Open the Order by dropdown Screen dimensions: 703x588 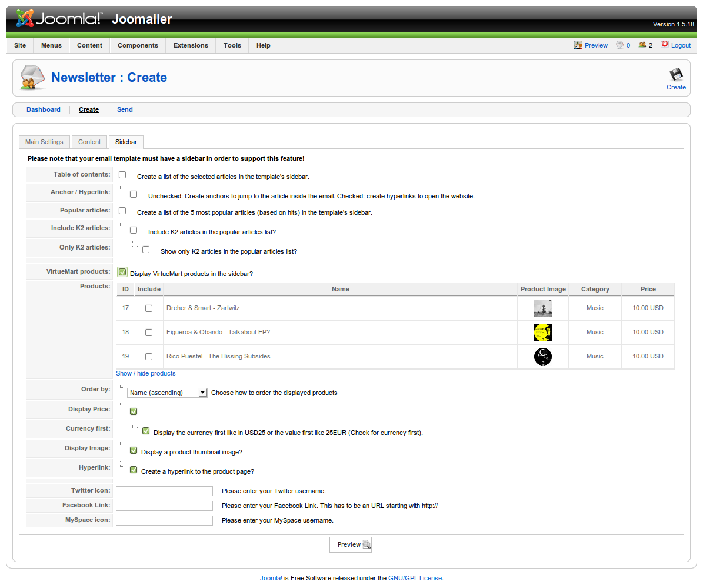[167, 393]
